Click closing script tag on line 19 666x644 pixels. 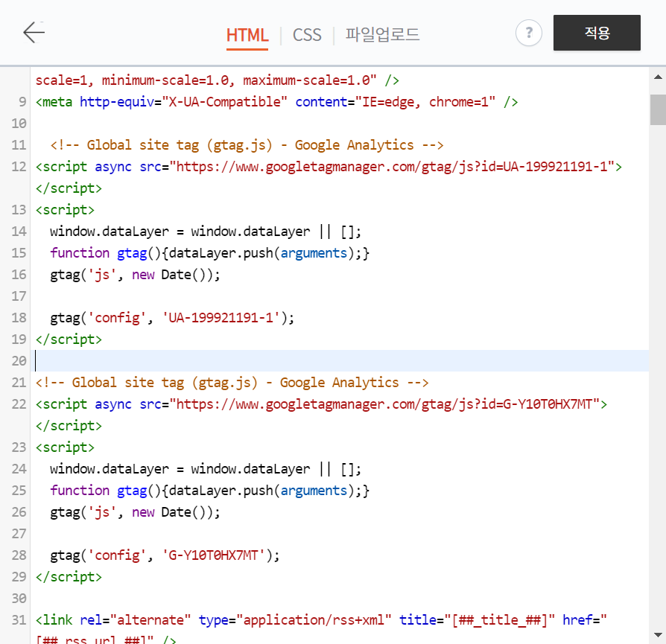[x=69, y=339]
